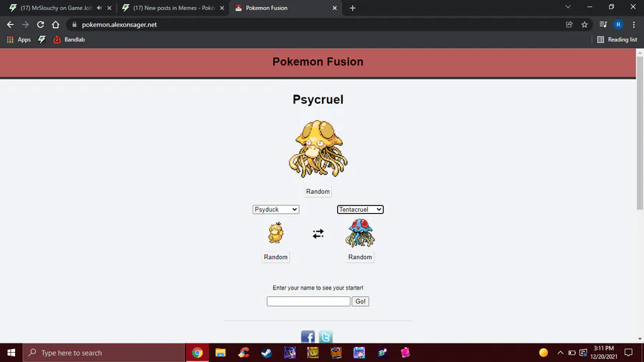Open the Tentacruel dropdown

coord(360,210)
